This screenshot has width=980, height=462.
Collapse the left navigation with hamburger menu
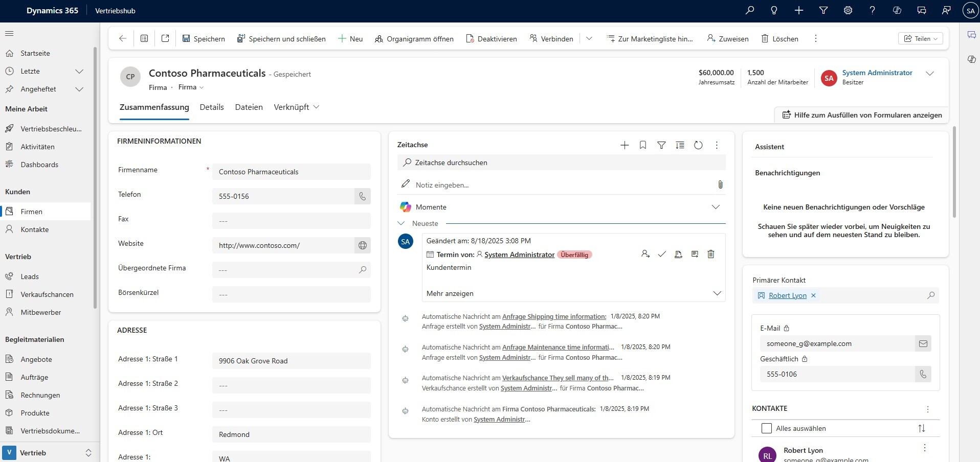[9, 34]
